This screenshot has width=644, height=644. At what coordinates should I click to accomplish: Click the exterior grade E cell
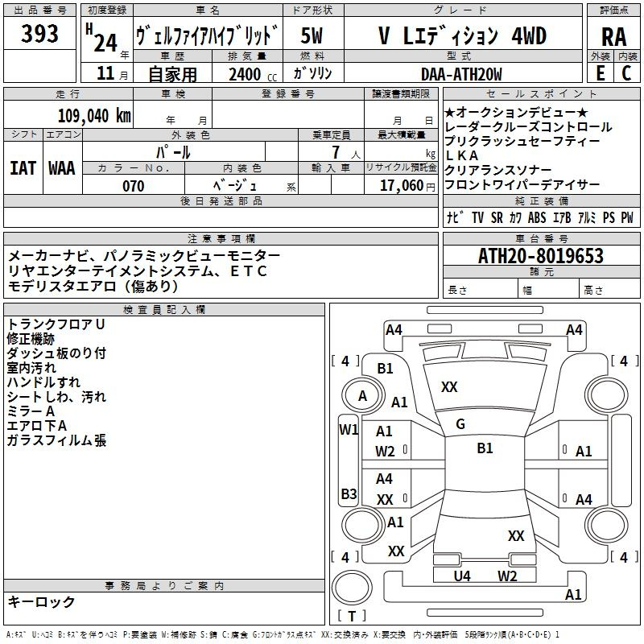600,72
